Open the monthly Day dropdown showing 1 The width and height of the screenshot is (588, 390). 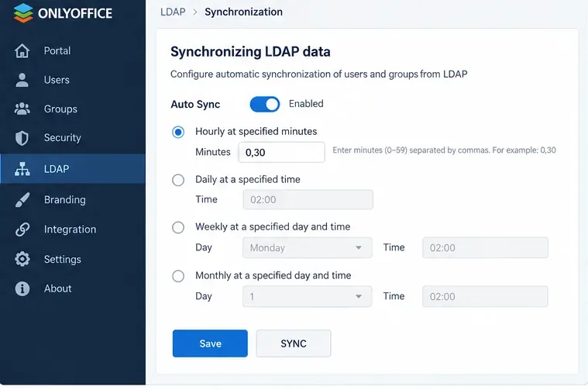point(308,296)
